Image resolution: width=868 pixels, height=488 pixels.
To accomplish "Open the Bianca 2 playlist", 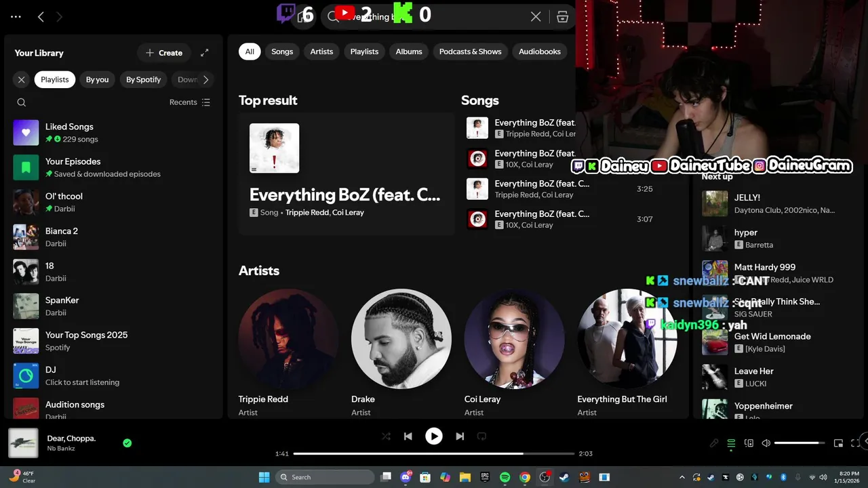I will [114, 237].
